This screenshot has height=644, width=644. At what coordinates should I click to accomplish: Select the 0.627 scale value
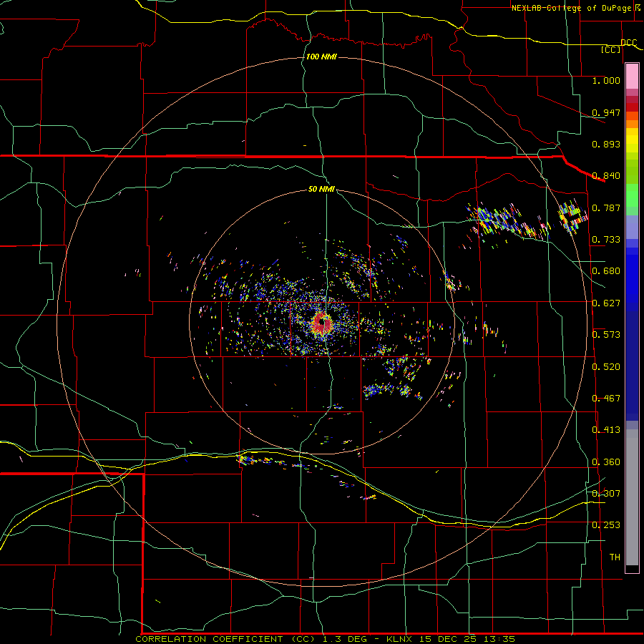point(606,303)
